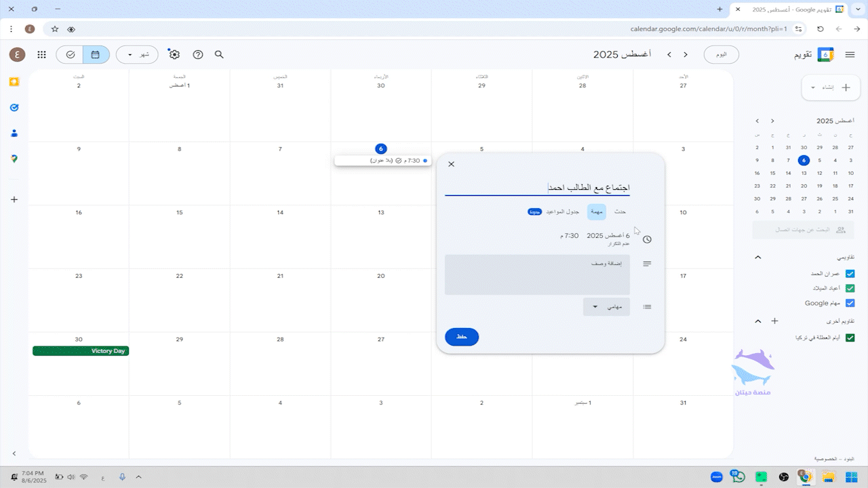Open the main hamburger menu
Screen dimensions: 868x488
[850, 55]
